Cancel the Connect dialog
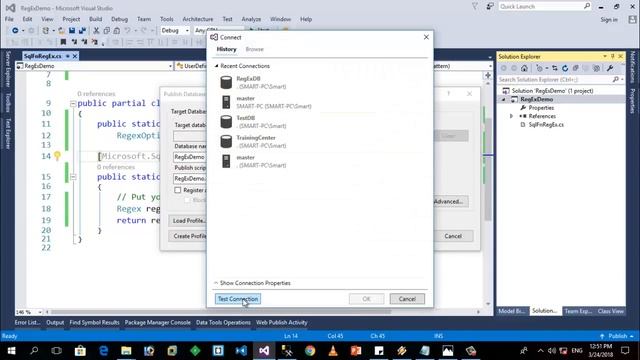This screenshot has width=640, height=360. (407, 299)
